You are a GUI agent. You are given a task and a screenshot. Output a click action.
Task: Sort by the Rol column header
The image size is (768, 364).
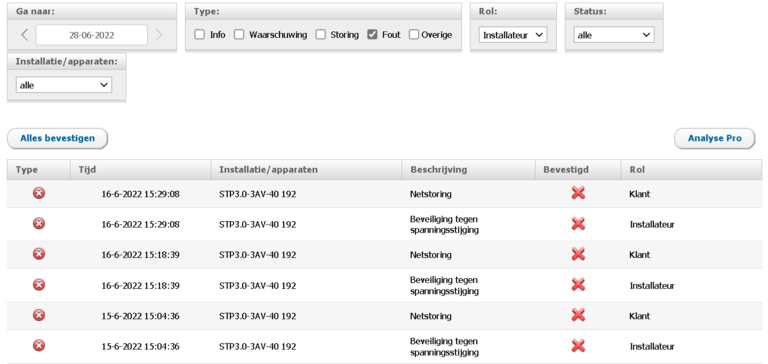[692, 170]
